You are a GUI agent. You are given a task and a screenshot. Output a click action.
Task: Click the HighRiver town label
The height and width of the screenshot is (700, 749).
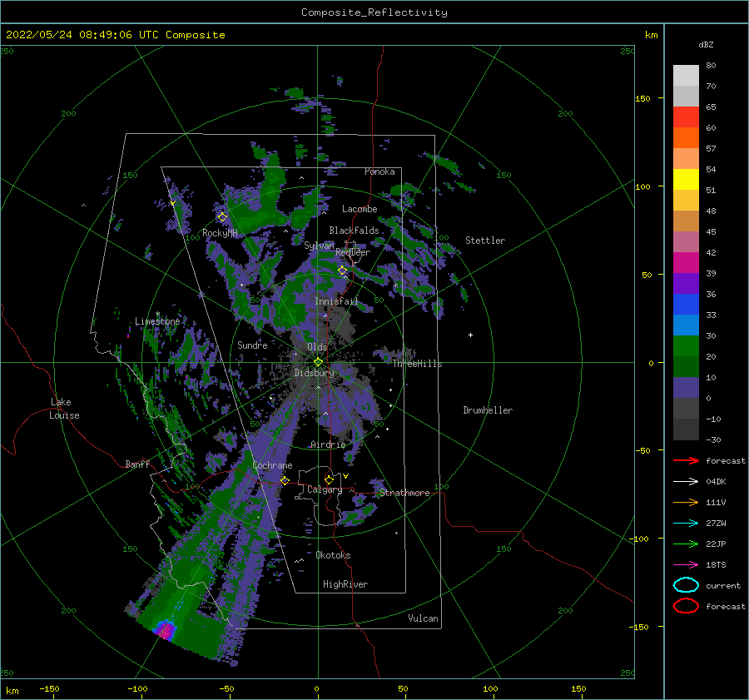(345, 584)
